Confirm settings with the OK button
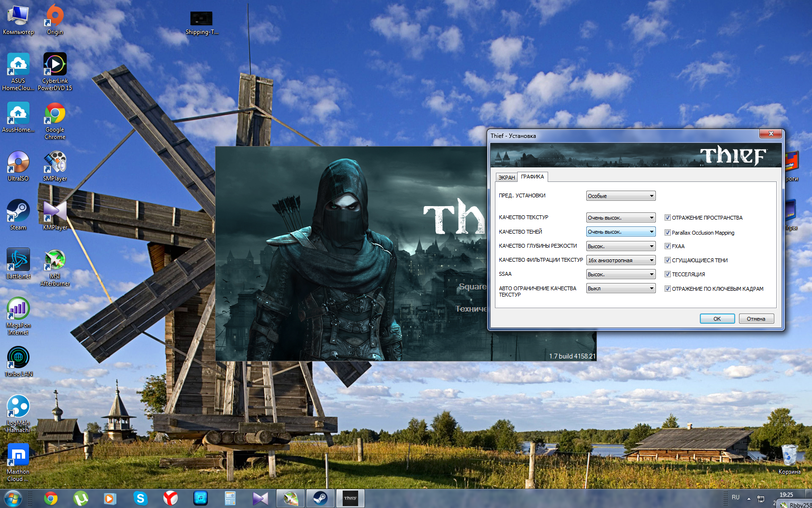 coord(717,319)
